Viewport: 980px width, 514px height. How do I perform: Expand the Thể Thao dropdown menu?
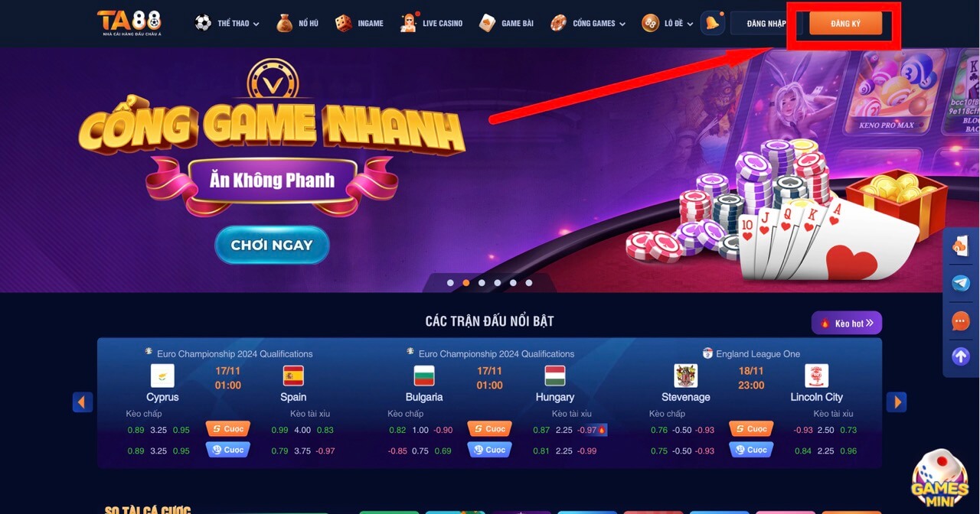(227, 23)
